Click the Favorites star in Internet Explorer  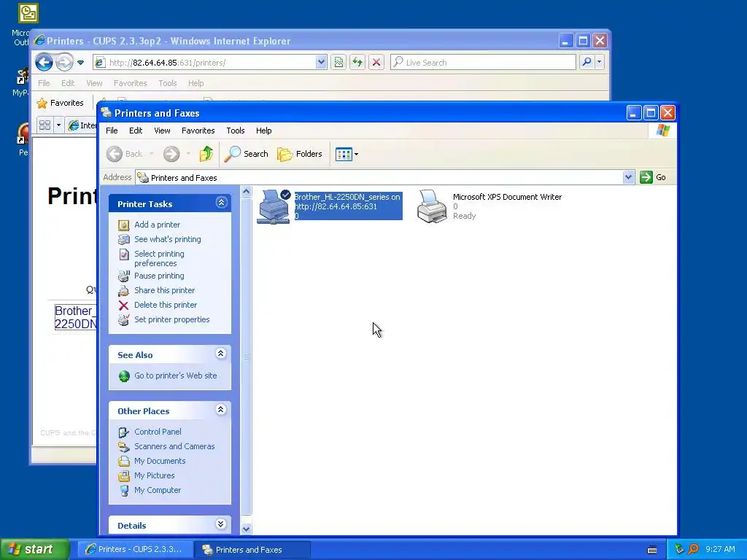point(42,104)
